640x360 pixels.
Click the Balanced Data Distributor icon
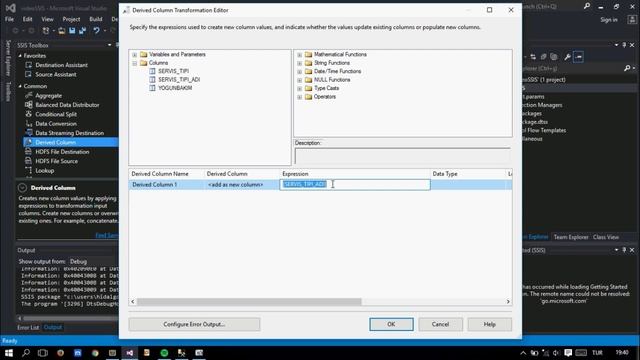(29, 105)
